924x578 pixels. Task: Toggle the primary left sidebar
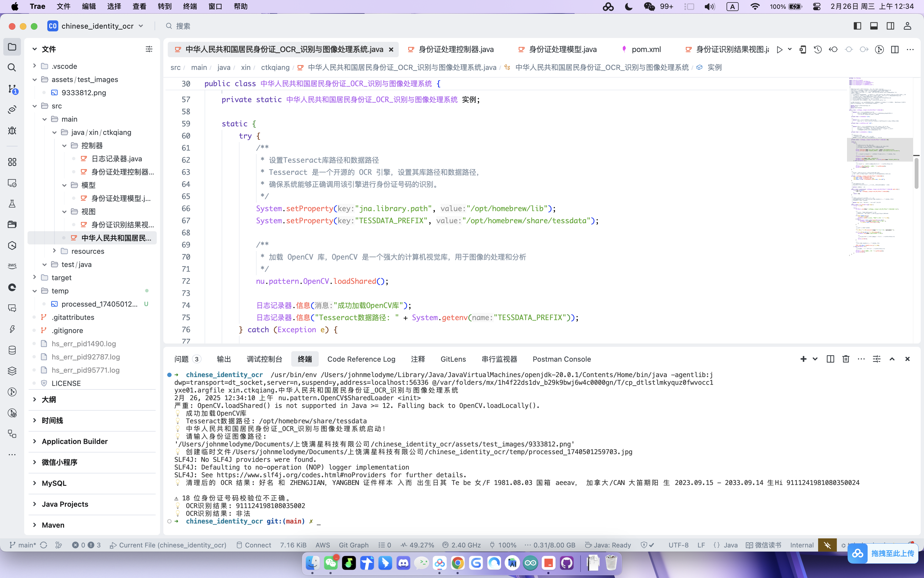pos(857,26)
